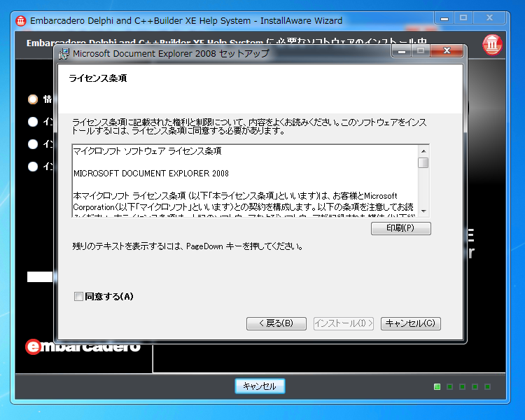525x420 pixels.
Task: Minimize the Document Explorer setup dialog
Action: tap(402, 50)
